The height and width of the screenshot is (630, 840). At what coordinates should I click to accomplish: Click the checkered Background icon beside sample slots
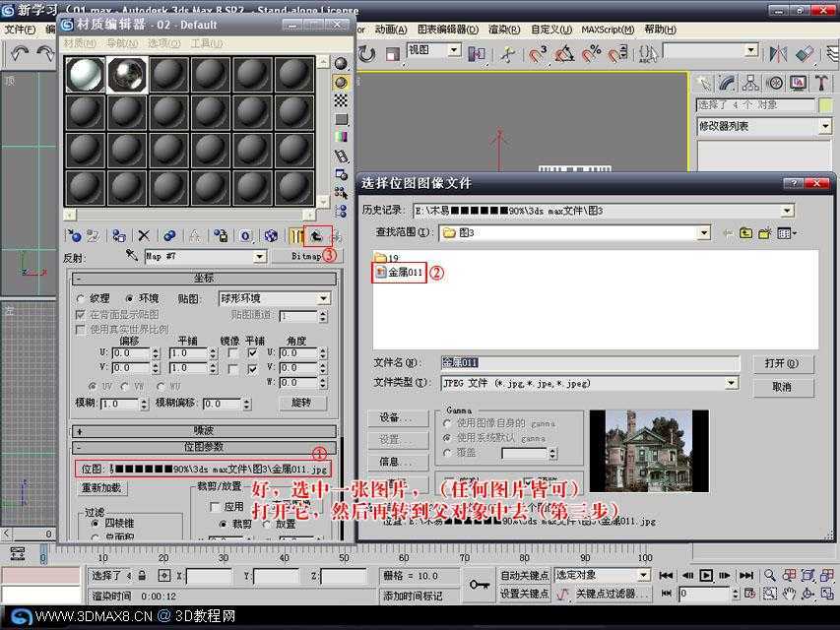(x=341, y=100)
